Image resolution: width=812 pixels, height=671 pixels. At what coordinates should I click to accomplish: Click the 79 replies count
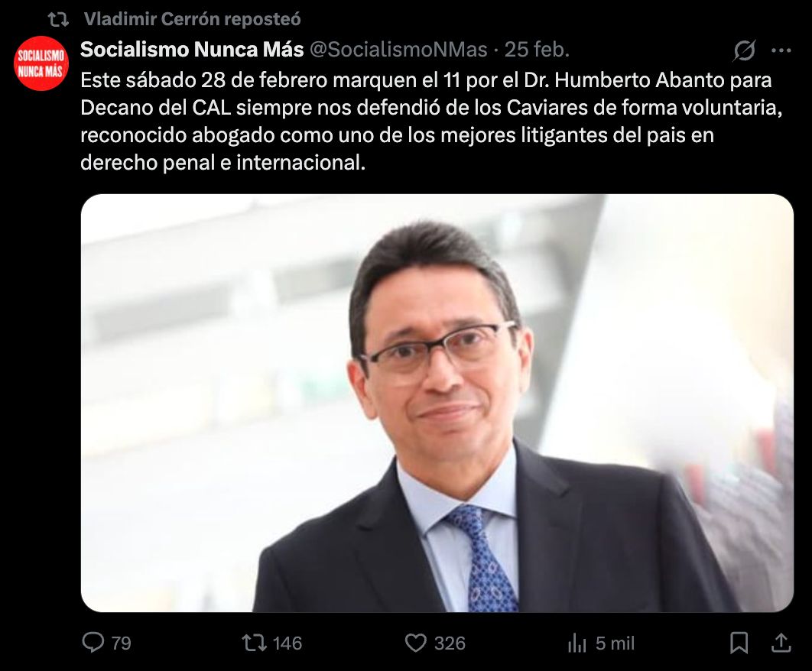coord(121,643)
